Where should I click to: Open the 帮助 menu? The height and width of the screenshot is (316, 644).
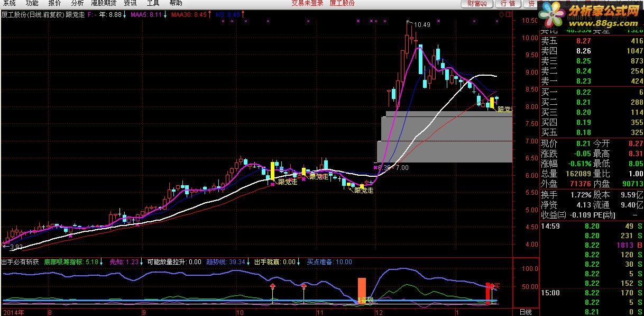176,3
